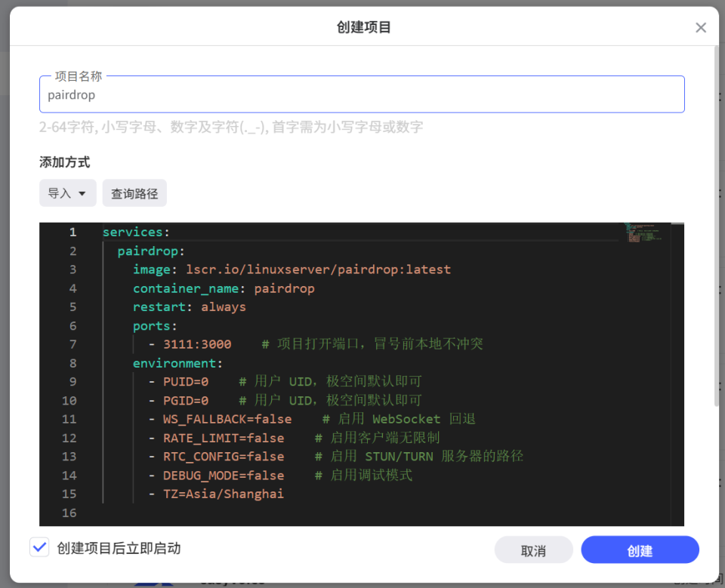Click the 'restart: always' line
This screenshot has height=588, width=725.
point(189,307)
